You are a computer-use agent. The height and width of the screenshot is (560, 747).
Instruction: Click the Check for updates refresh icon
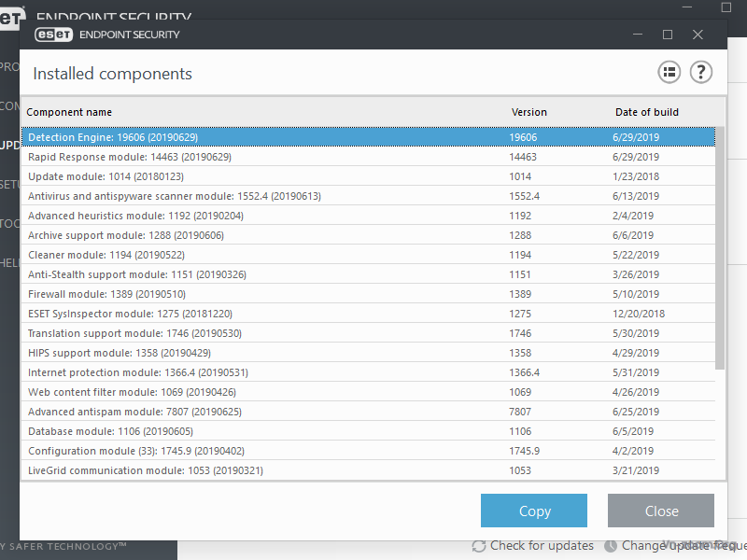[479, 546]
